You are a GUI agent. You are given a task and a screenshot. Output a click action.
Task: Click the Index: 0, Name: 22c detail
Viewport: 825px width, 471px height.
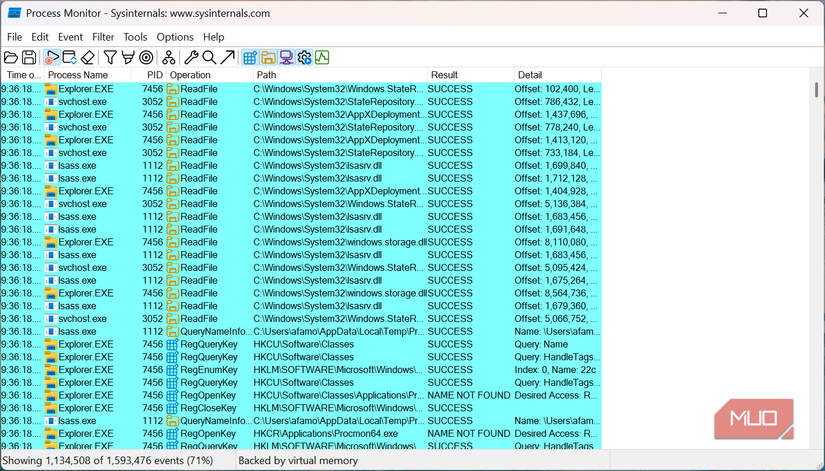click(x=556, y=369)
